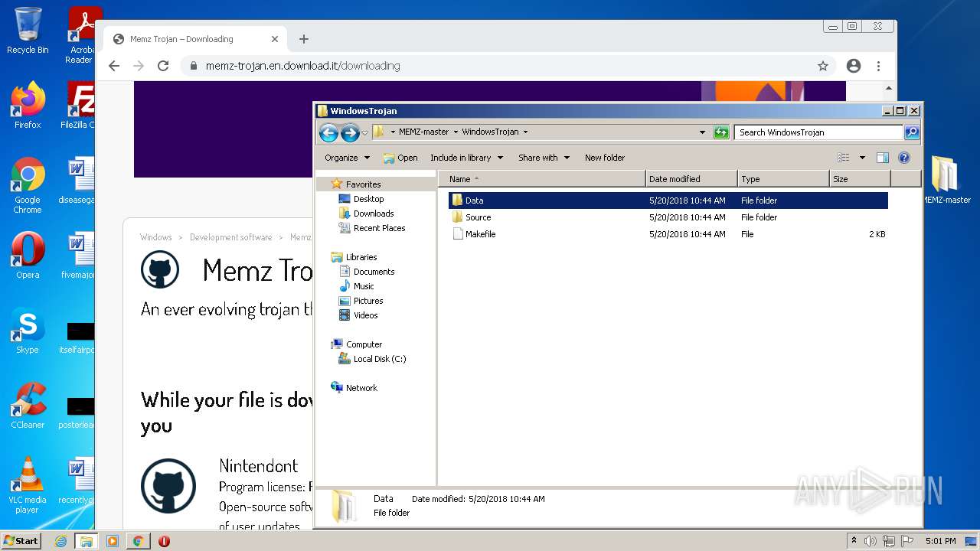Select the Memz Trojan – Downloading tab
980x551 pixels.
[x=195, y=39]
